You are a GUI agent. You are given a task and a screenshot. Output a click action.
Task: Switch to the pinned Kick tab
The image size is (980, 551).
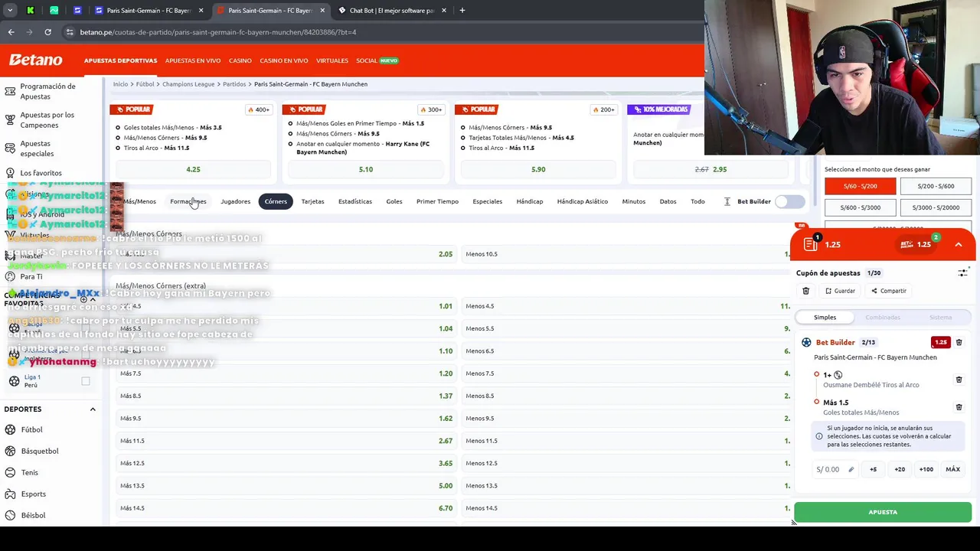[31, 11]
